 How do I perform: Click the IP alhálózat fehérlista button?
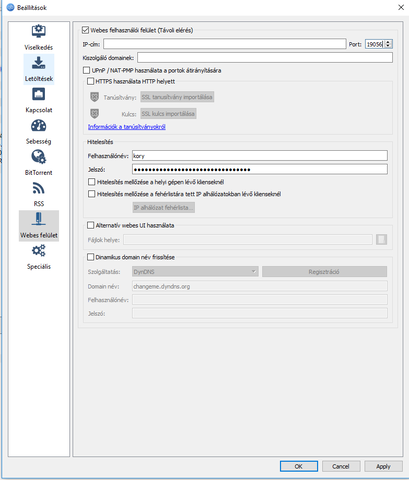[164, 207]
